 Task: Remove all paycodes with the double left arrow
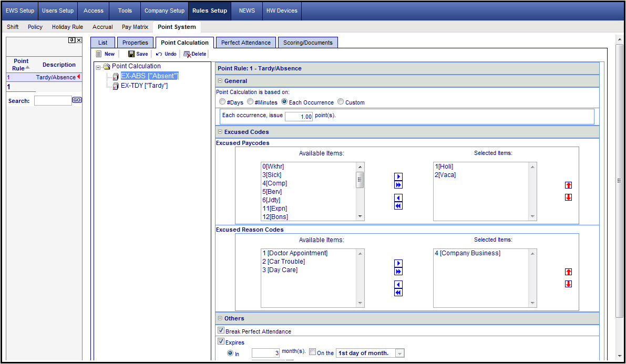[398, 206]
